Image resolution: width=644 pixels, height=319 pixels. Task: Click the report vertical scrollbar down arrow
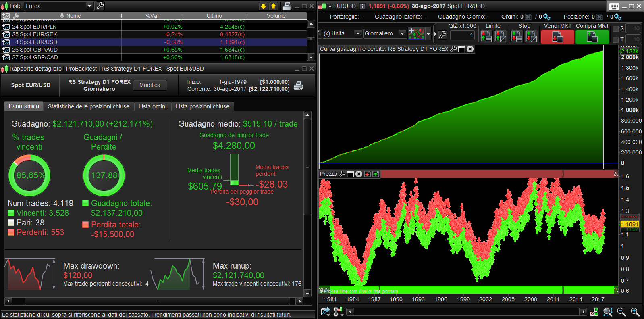307,293
